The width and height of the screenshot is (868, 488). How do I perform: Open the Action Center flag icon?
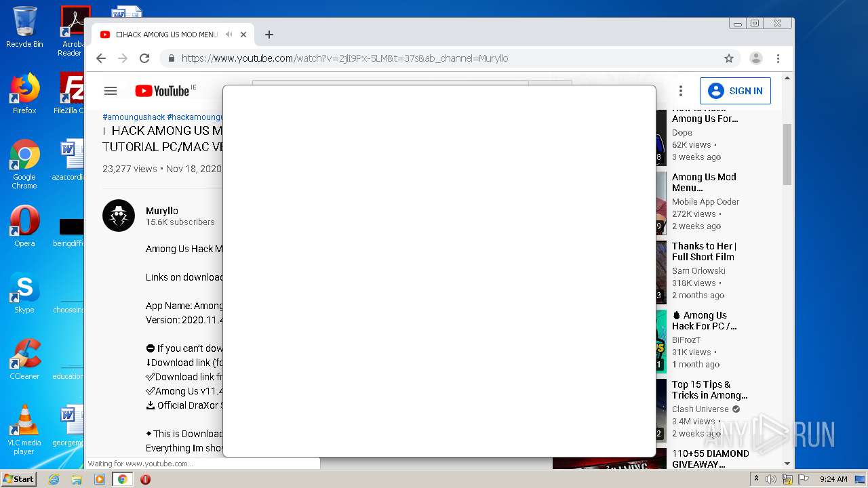click(x=804, y=479)
